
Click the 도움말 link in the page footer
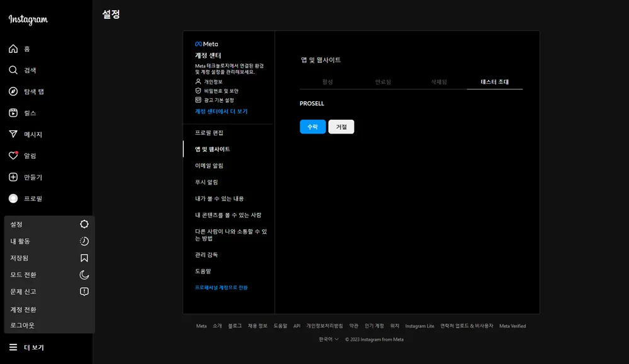coord(280,326)
